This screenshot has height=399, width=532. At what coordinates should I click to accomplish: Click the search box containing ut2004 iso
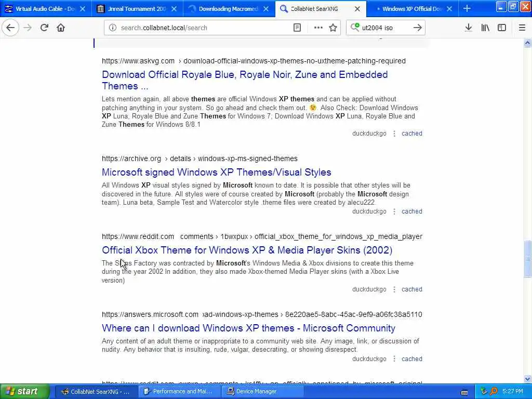(385, 28)
